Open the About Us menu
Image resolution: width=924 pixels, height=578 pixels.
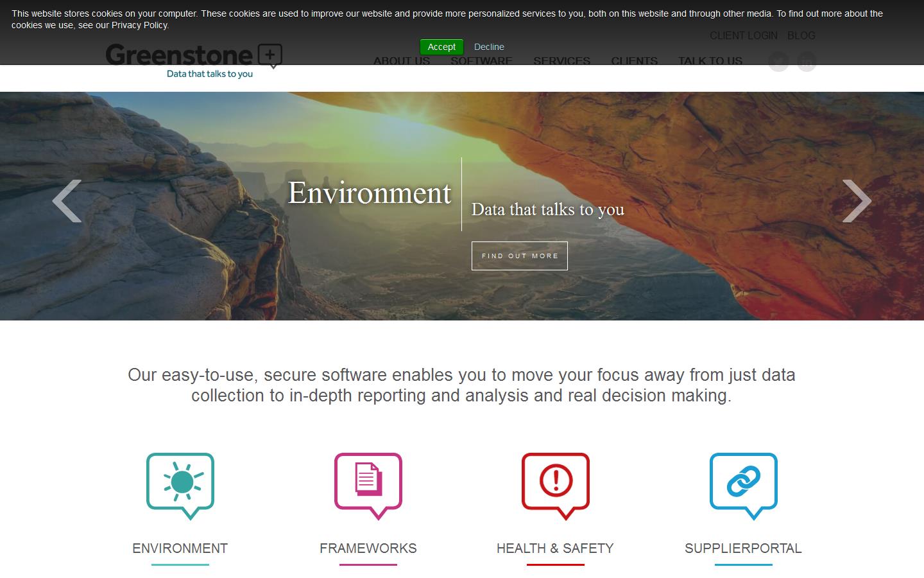[x=402, y=61]
